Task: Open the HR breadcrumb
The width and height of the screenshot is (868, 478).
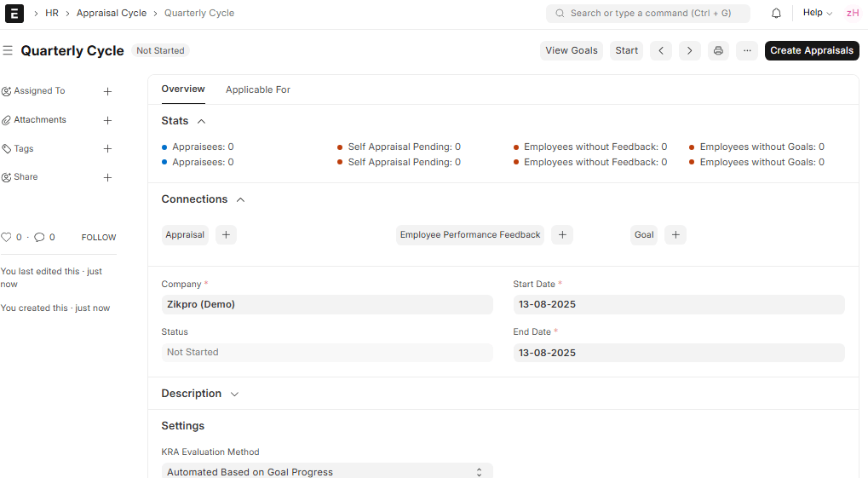Action: (52, 14)
